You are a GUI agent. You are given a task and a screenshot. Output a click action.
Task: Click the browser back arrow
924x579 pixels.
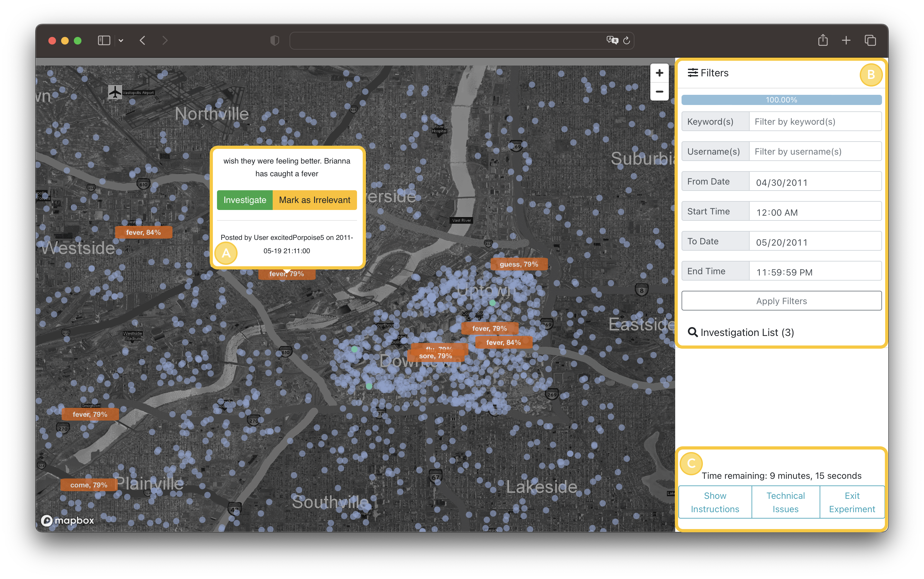pos(143,41)
